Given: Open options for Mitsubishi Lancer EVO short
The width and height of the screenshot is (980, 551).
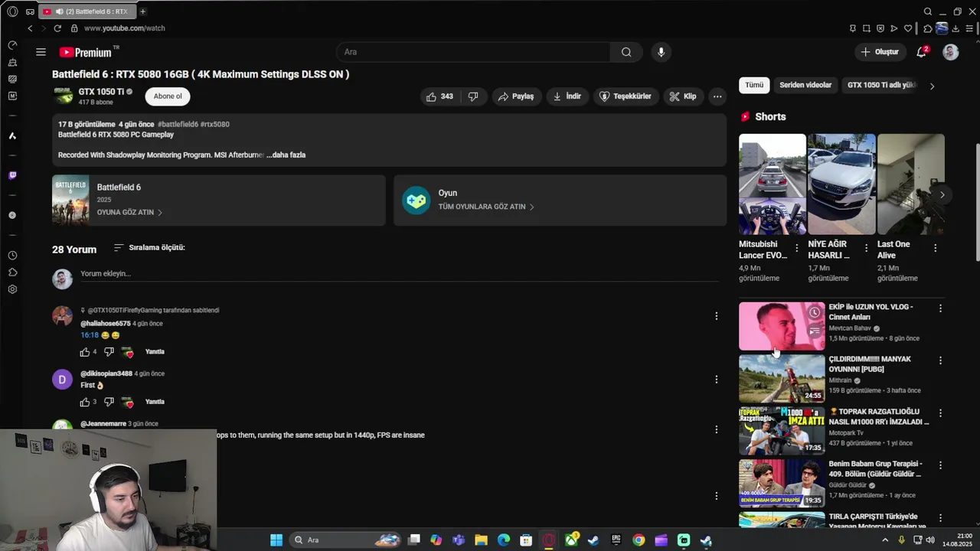Looking at the screenshot, I should tap(797, 248).
